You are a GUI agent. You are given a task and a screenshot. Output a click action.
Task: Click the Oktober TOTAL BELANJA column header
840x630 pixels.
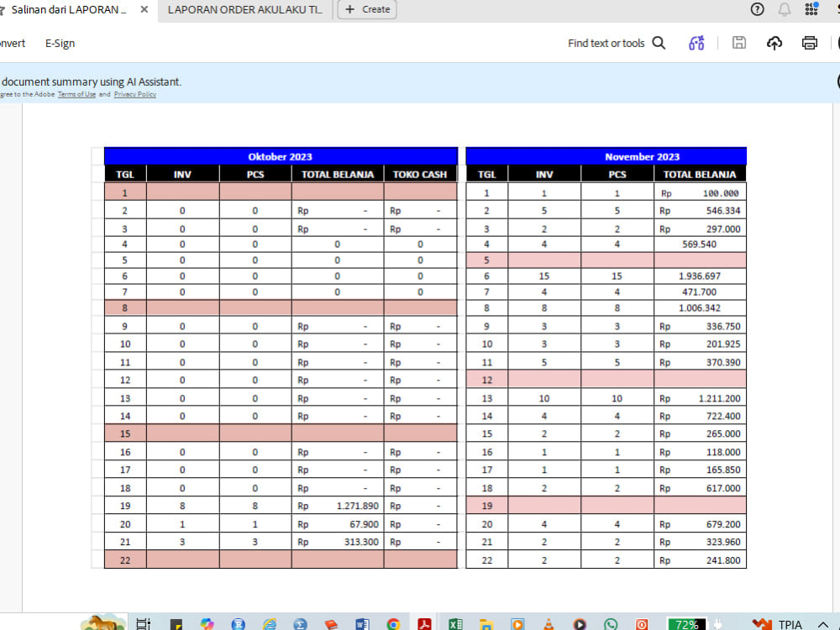[338, 174]
